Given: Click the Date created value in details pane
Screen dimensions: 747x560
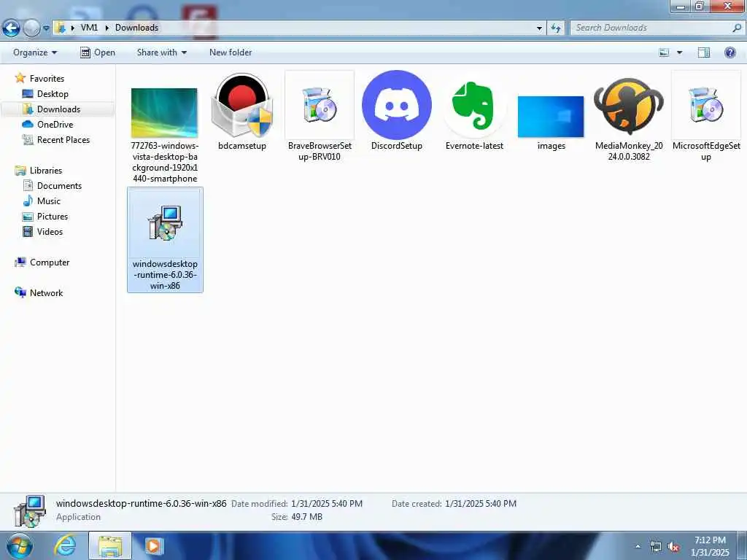Looking at the screenshot, I should point(481,503).
